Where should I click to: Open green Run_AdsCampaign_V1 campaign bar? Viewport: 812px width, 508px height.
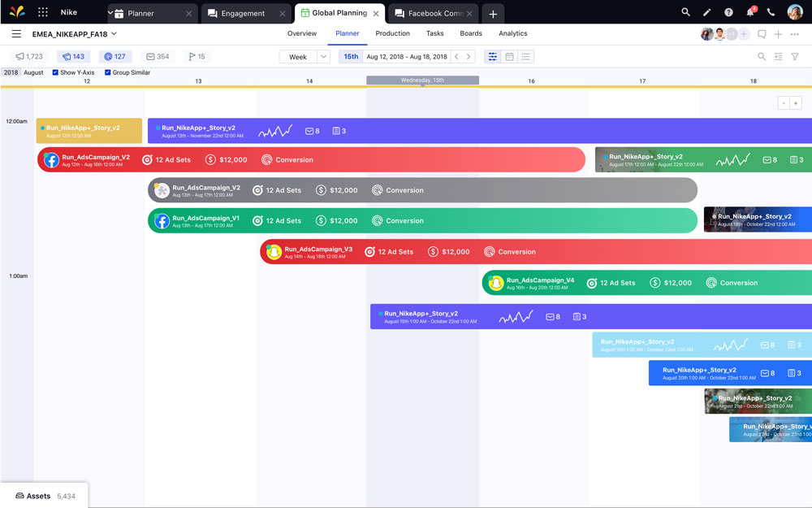tap(422, 220)
